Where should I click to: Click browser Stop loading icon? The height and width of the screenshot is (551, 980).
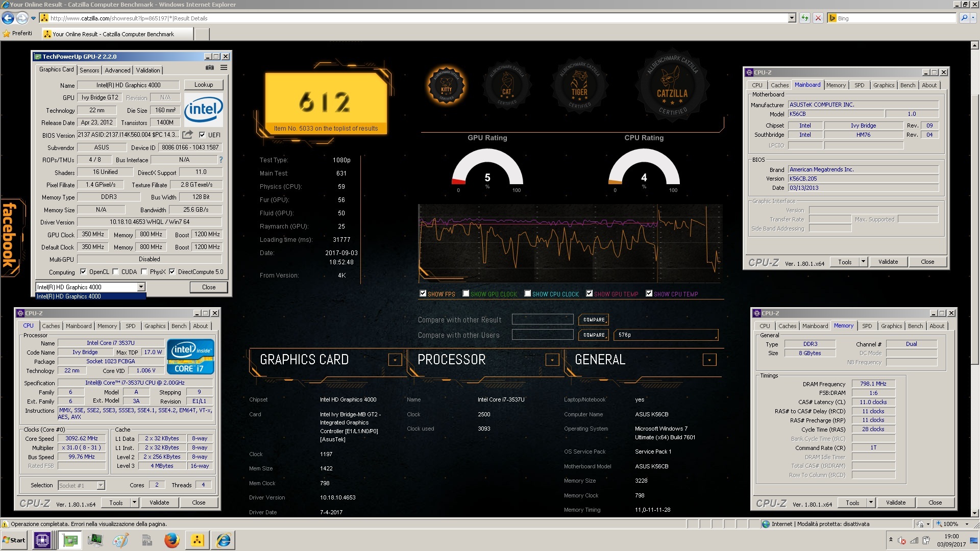point(818,18)
